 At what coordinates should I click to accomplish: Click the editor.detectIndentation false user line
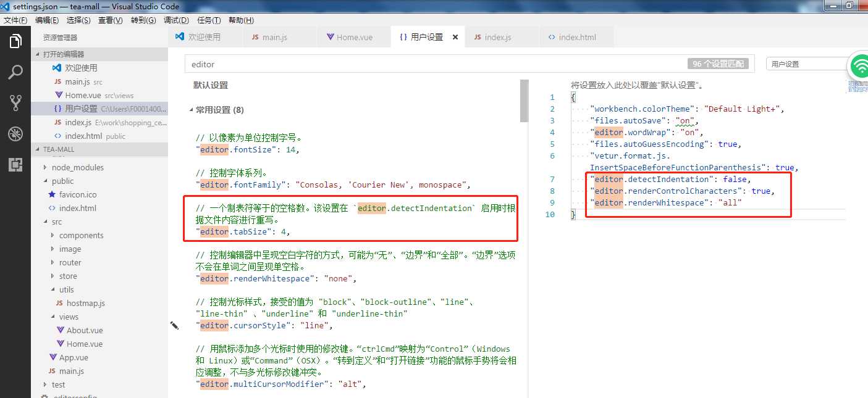pyautogui.click(x=670, y=179)
